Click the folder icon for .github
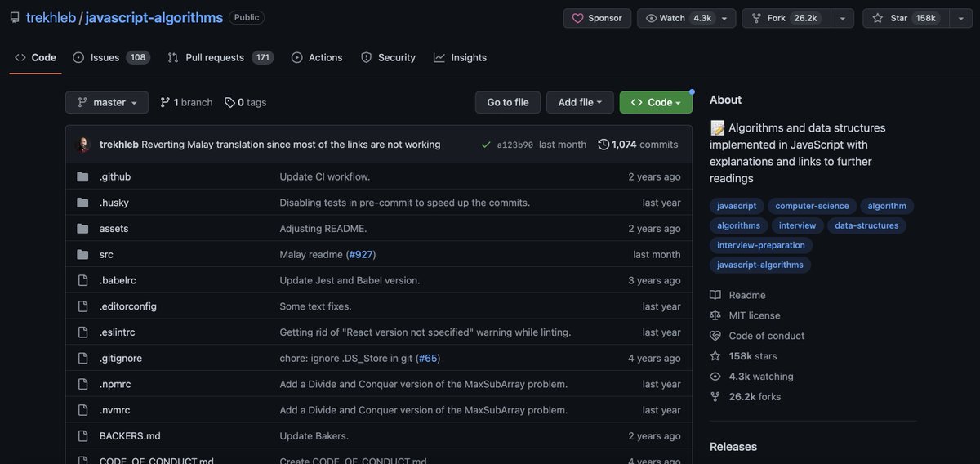This screenshot has width=980, height=464. click(x=82, y=176)
